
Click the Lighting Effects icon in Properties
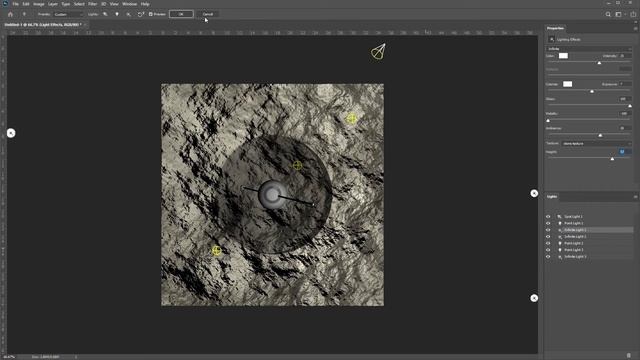(x=552, y=40)
